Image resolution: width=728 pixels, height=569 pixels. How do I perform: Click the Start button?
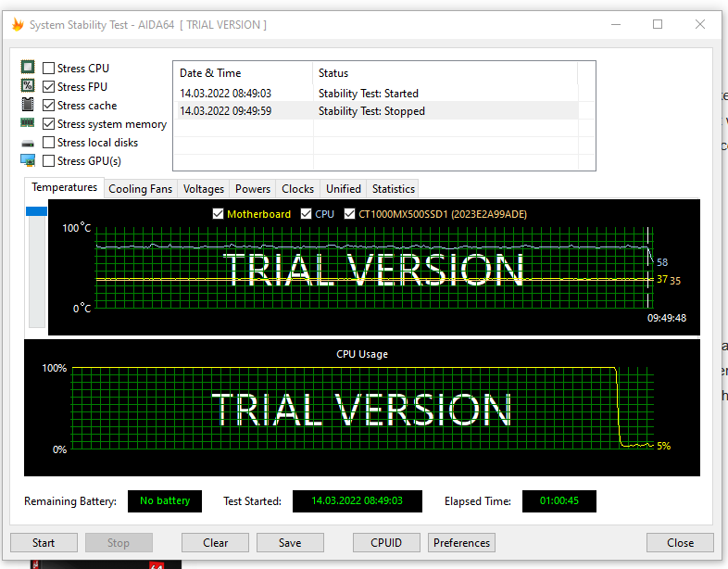point(44,542)
